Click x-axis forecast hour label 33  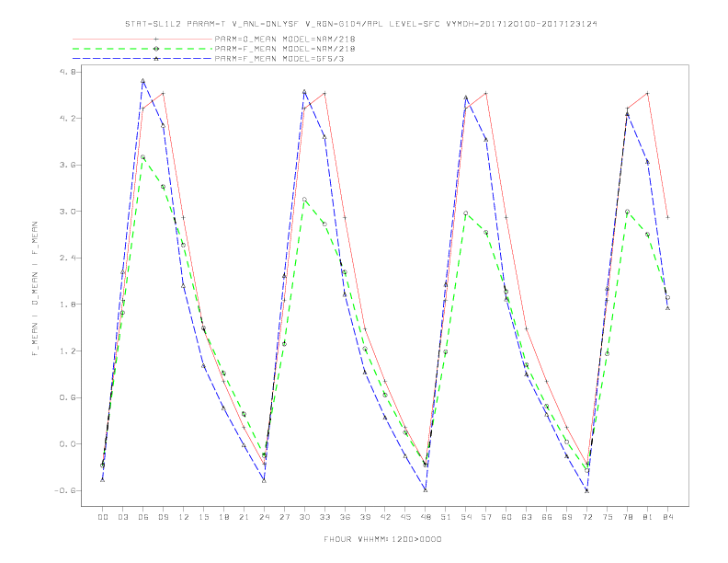click(324, 517)
